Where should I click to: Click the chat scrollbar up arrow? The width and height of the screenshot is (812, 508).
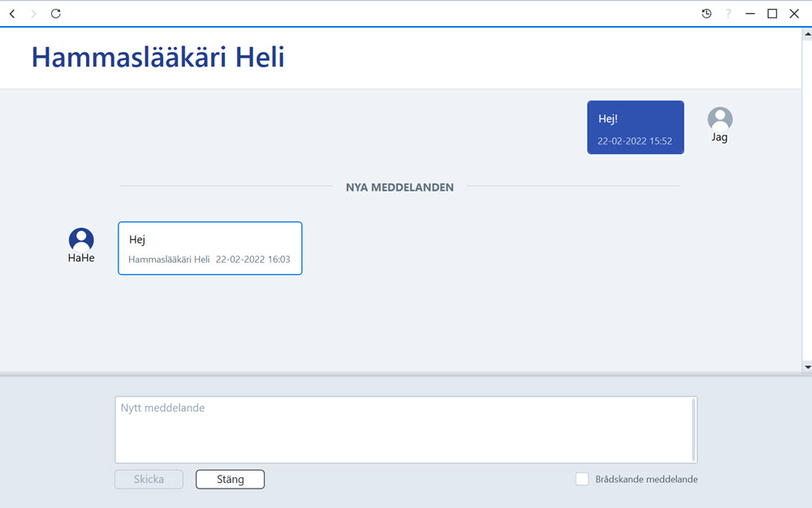point(807,35)
